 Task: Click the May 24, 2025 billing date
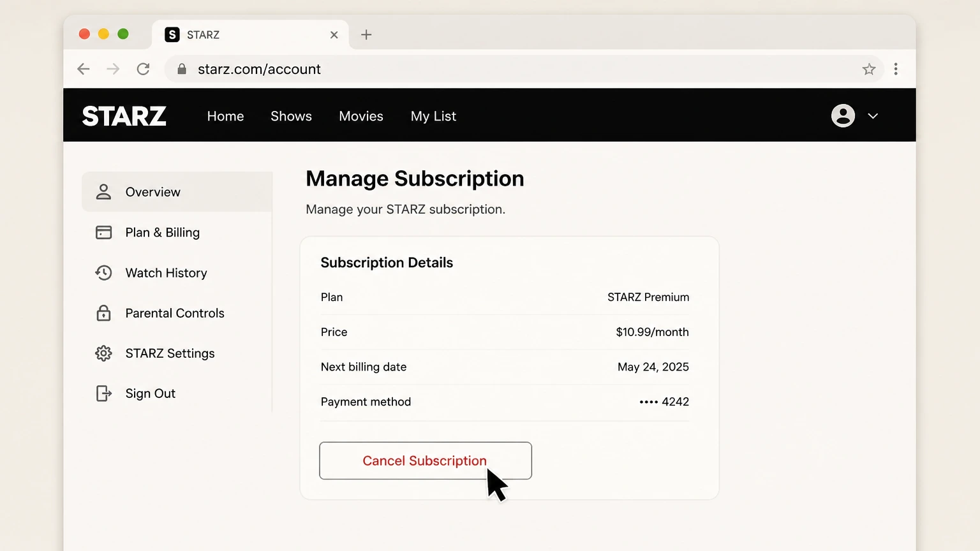[653, 367]
